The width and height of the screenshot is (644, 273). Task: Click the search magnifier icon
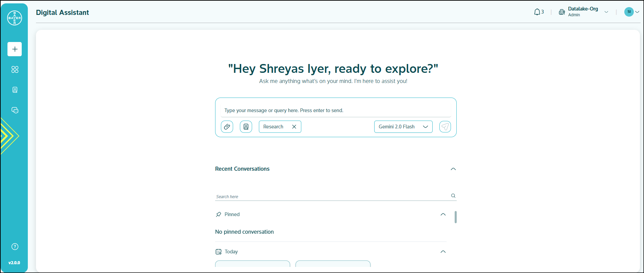[453, 196]
